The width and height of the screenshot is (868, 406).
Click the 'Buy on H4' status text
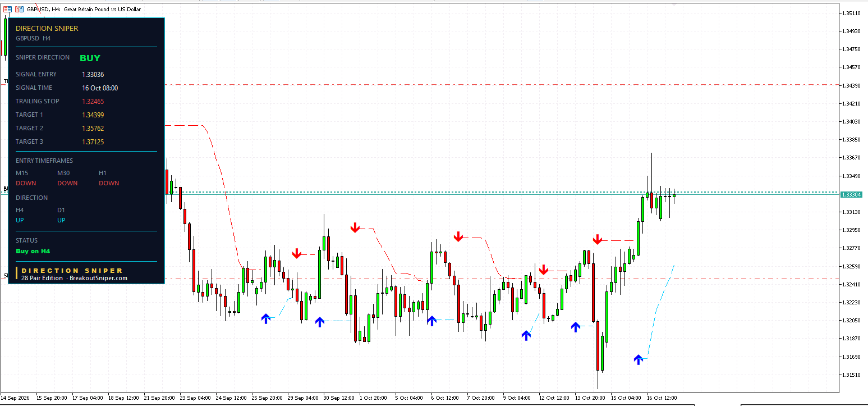pyautogui.click(x=33, y=251)
